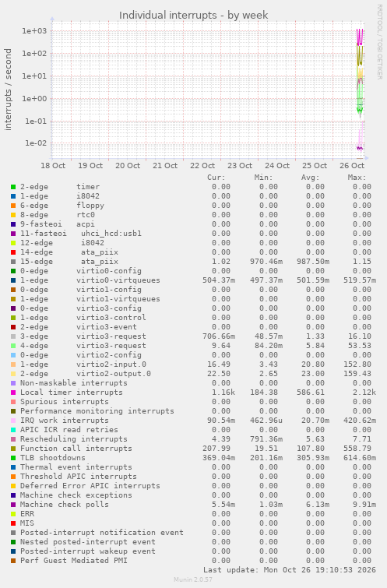Image resolution: width=387 pixels, height=588 pixels.
Task: Click the orange swatch for 6-edge floppy
Action: 13,206
